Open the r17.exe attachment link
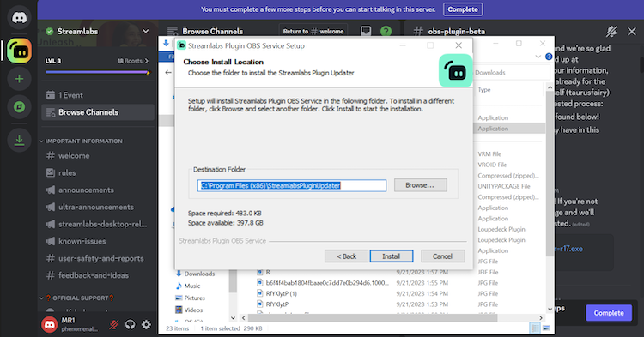Viewport: 644px width, 337px height. pos(568,249)
